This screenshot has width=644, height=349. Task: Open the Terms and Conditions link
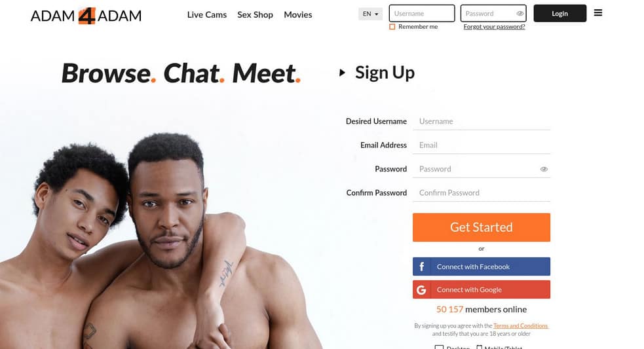(520, 325)
